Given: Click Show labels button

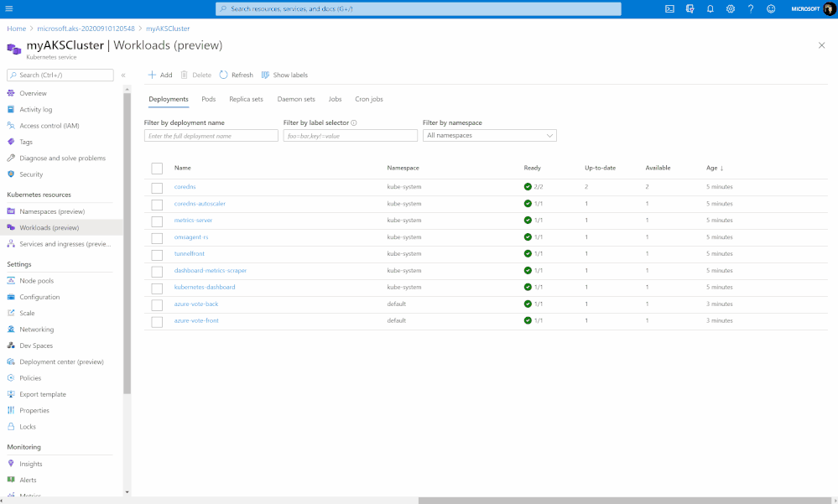Looking at the screenshot, I should 284,75.
